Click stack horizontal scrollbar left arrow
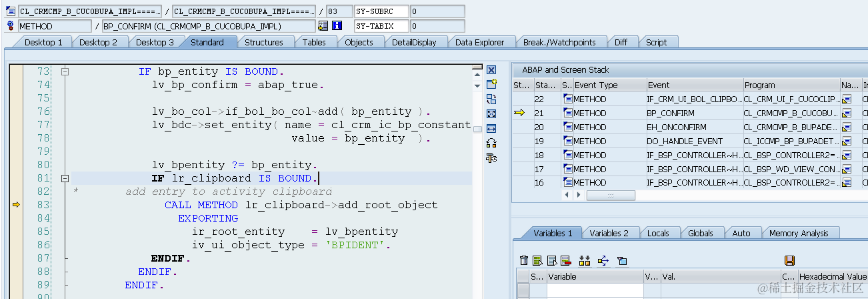868x299 pixels. pos(568,196)
